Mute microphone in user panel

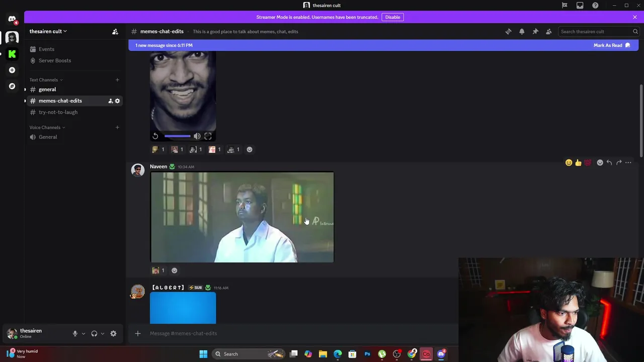[75, 334]
